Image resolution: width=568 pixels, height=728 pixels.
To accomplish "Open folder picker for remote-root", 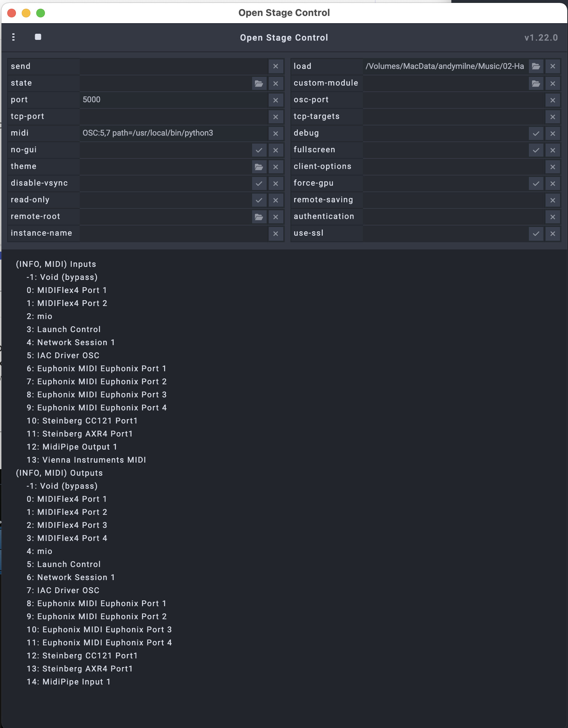I will point(259,217).
